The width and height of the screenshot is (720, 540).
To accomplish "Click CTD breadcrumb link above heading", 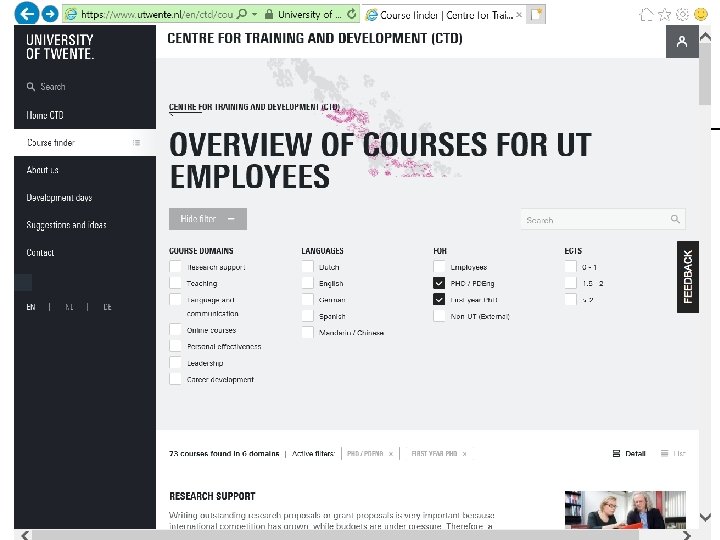I will coord(254,107).
